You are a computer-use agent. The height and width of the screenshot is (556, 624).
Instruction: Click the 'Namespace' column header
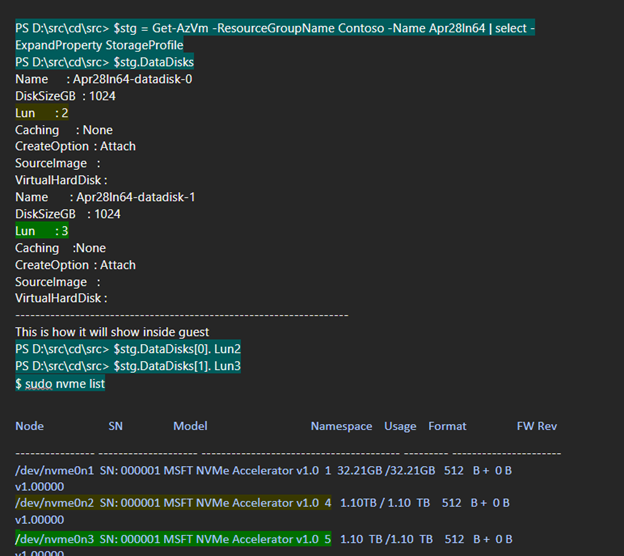click(x=341, y=426)
